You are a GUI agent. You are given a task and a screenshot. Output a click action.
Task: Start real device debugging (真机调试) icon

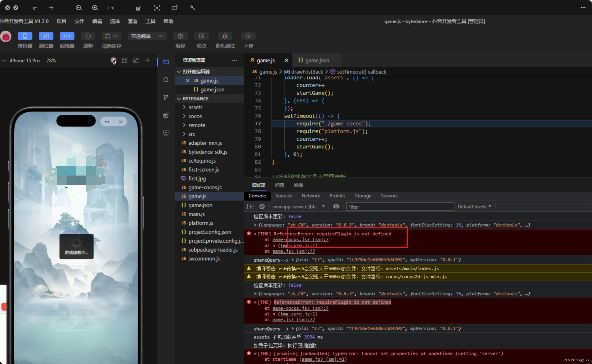224,36
